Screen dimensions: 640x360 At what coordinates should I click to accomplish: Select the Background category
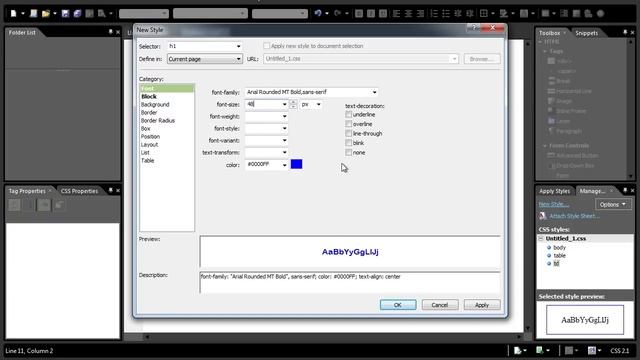[x=155, y=104]
